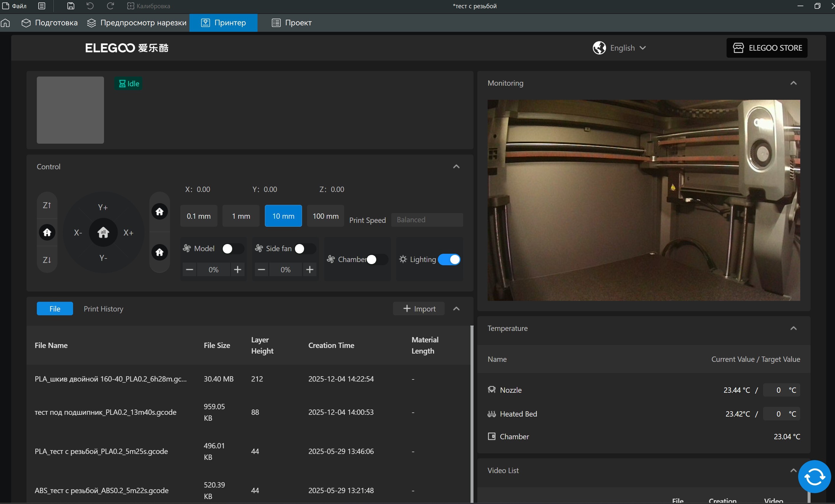Click the blue refresh circular icon
Image resolution: width=835 pixels, height=504 pixels.
pyautogui.click(x=814, y=476)
